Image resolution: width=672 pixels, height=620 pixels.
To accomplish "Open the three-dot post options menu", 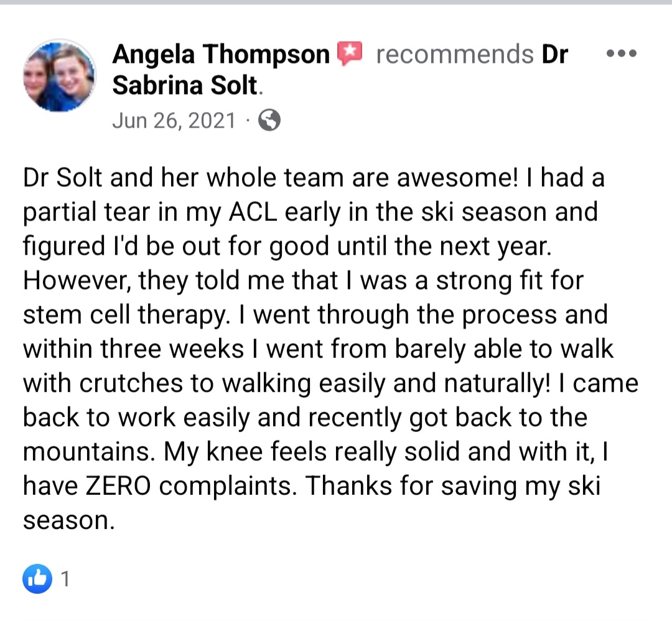I will tap(622, 54).
